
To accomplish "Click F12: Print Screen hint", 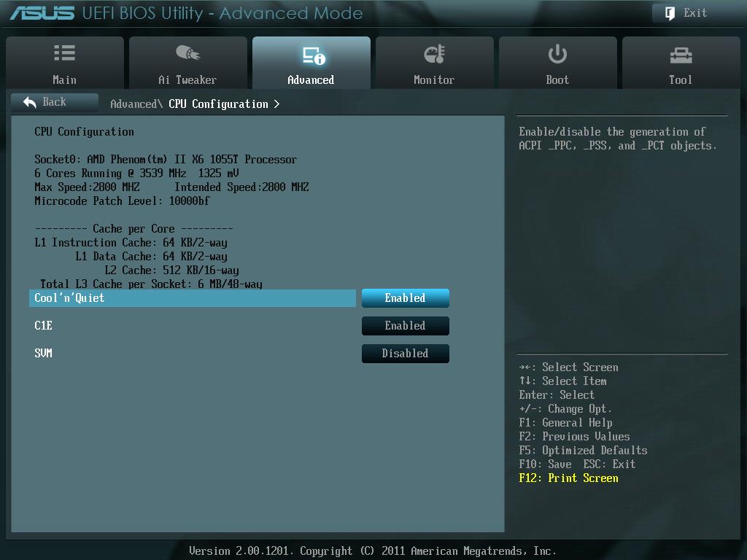I will [568, 478].
